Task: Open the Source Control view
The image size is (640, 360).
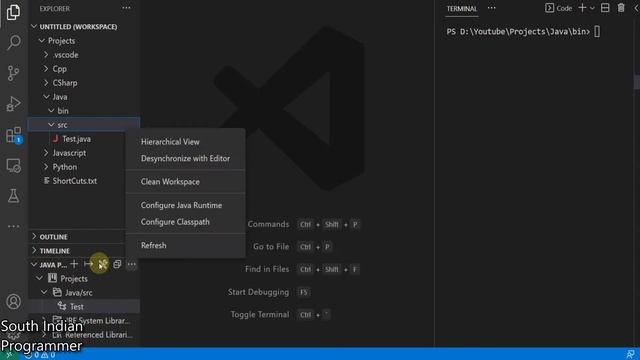Action: pyautogui.click(x=13, y=73)
